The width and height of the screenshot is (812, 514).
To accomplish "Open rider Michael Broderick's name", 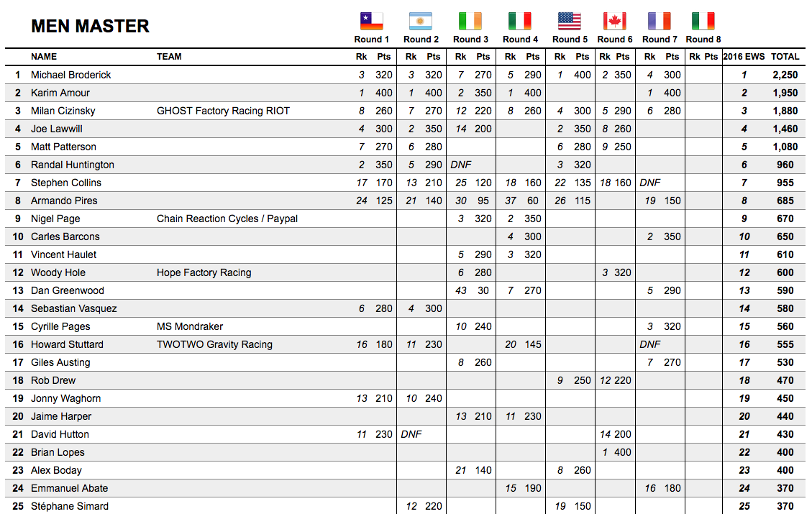I will 70,75.
